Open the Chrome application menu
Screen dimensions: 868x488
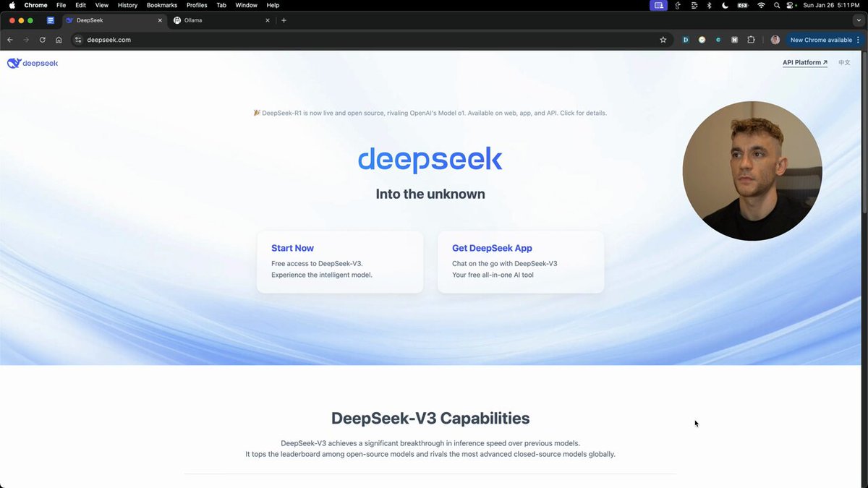click(x=35, y=5)
